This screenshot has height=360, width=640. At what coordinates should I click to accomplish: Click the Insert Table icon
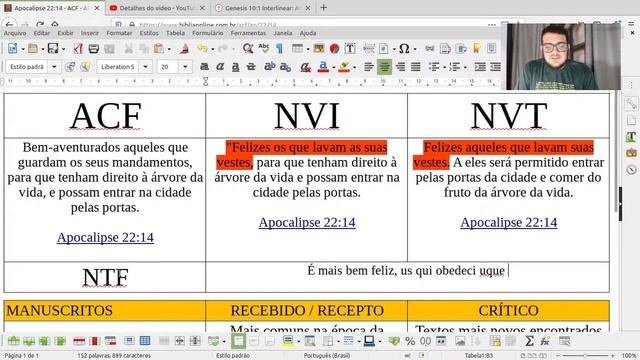297,48
